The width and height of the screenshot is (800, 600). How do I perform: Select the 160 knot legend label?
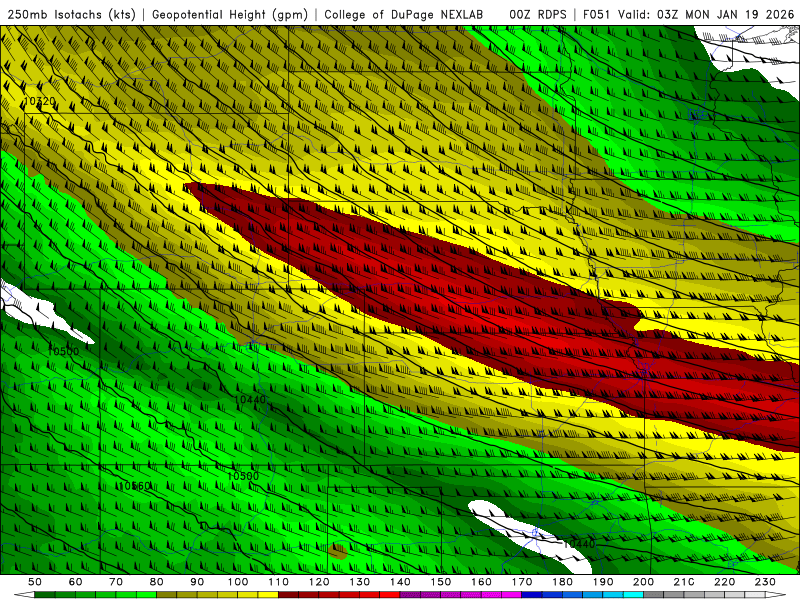[481, 582]
